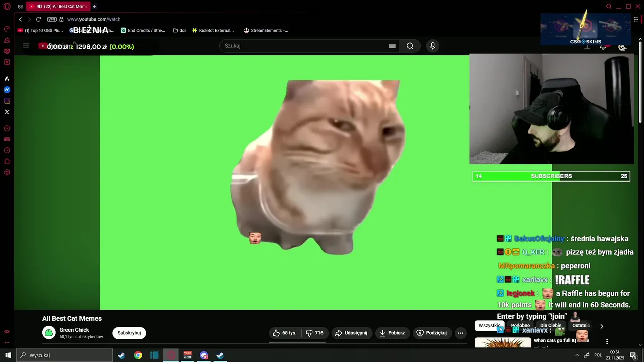Start voice search with microphone button
The width and height of the screenshot is (644, 362).
point(432,46)
